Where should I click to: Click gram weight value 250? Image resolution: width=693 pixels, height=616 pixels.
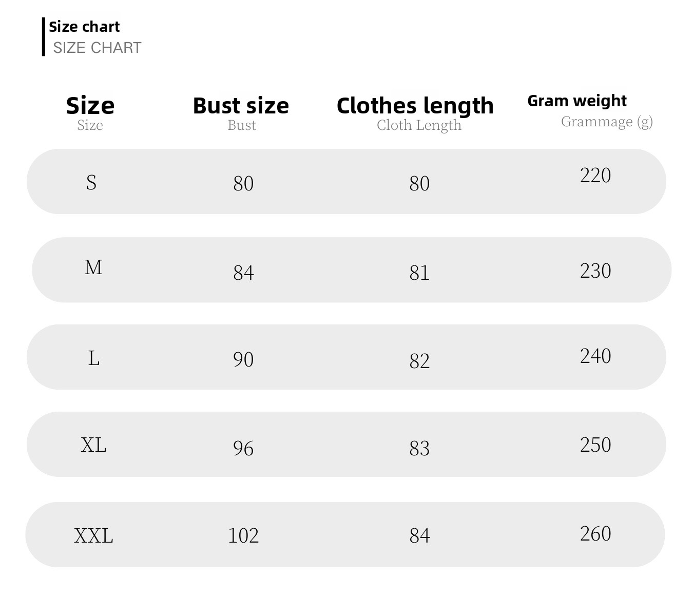click(x=595, y=445)
